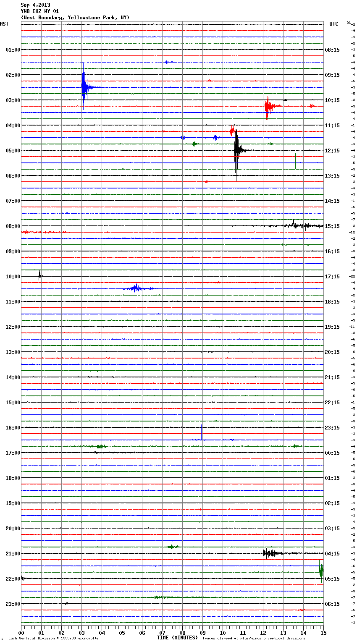Click 'Traces clipped at plus/minus 5 vertical divisions' note
The image size is (357, 644).
254,638
